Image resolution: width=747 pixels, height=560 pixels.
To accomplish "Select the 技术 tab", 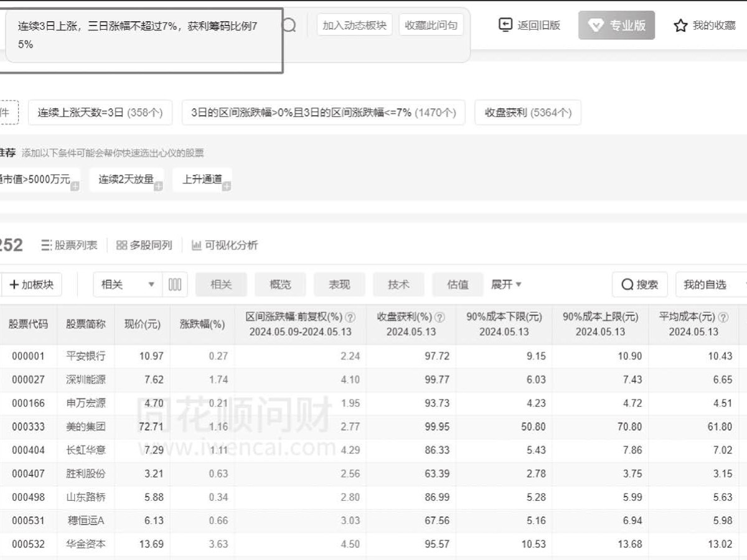I will tap(398, 284).
